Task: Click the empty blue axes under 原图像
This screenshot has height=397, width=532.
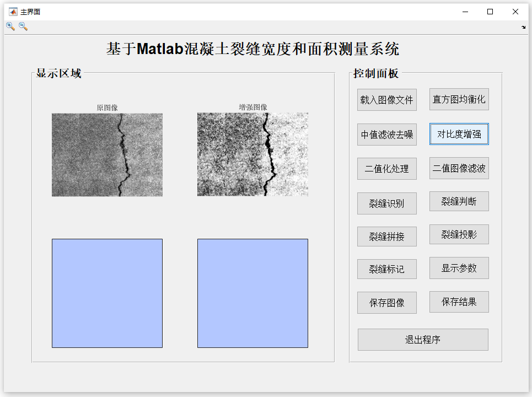Action: coord(107,293)
